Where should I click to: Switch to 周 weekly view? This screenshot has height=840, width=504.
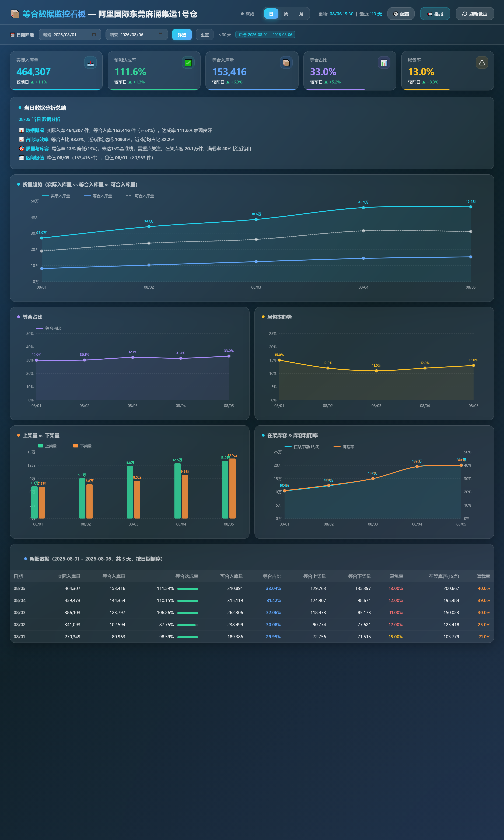click(286, 14)
